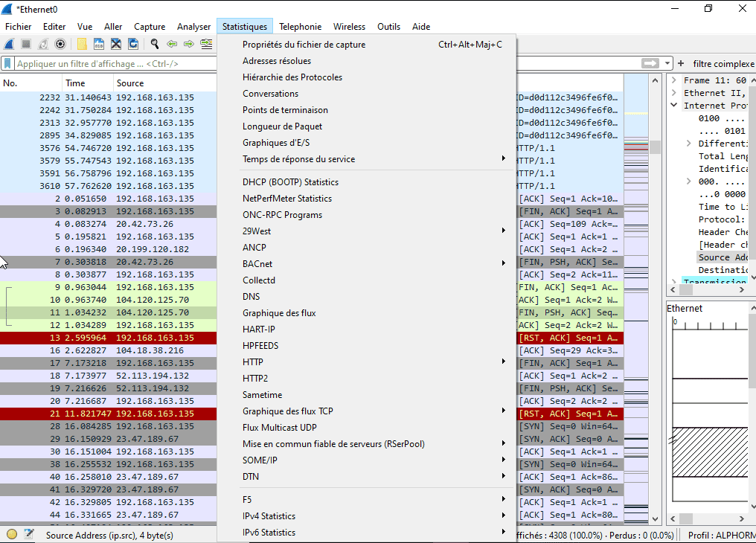Open expert information via the yellow circle icon

click(x=12, y=534)
